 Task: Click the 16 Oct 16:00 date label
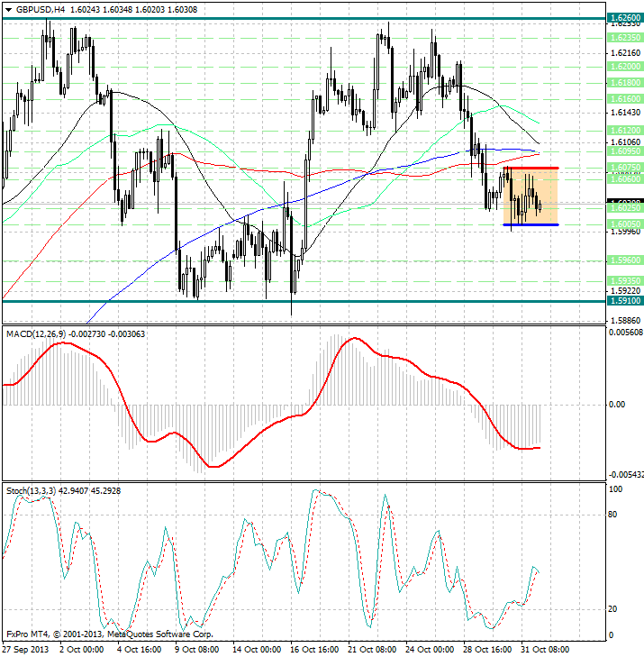point(313,647)
